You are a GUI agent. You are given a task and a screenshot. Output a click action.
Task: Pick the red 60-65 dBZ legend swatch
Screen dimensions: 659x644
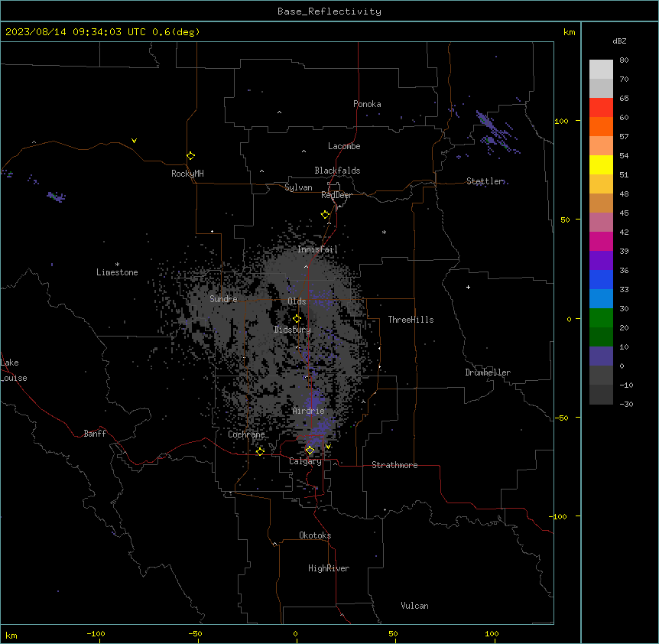coord(601,108)
